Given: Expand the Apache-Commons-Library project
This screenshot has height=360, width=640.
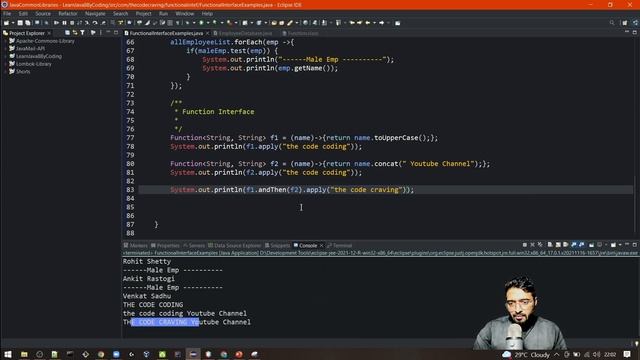Looking at the screenshot, I should [6, 41].
